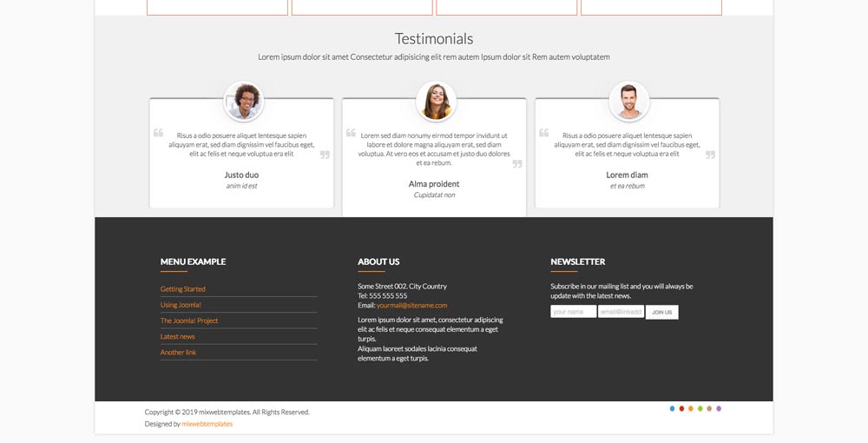Click Another link in footer menu
Image resolution: width=868 pixels, height=443 pixels.
click(178, 353)
